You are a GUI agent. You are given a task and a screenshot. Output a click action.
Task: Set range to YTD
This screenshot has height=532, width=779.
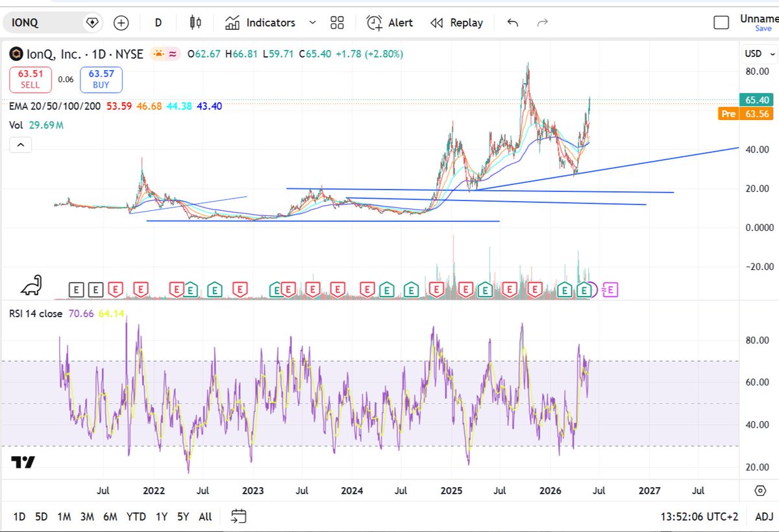[136, 517]
